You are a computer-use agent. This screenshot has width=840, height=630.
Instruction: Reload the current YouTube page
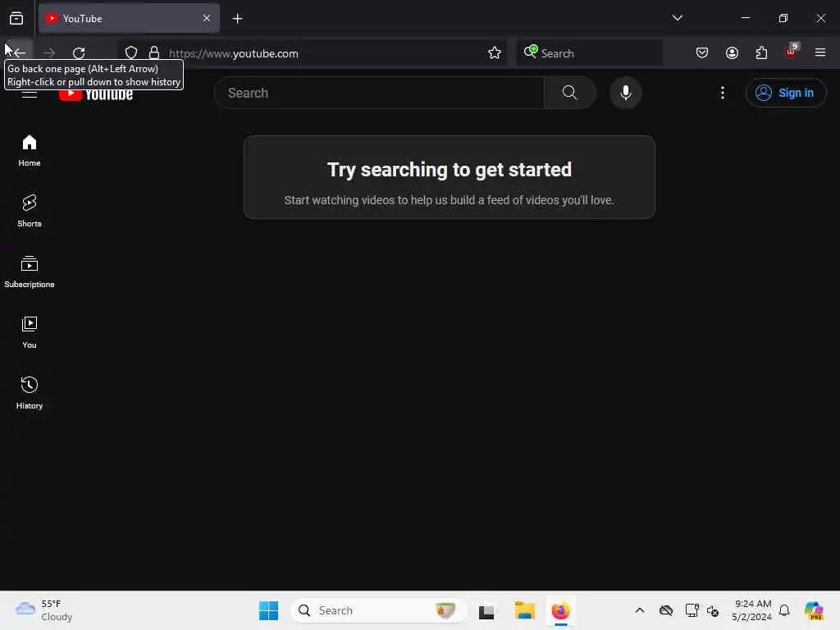pos(79,53)
